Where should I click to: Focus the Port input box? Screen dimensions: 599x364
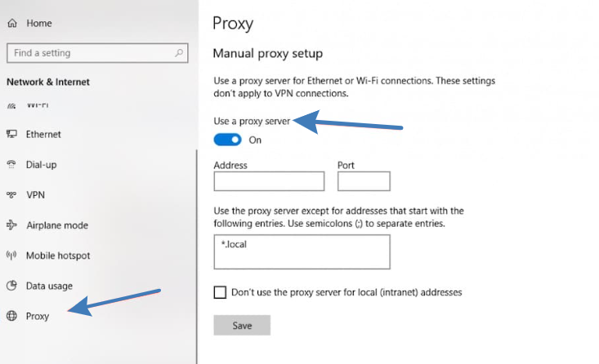click(x=364, y=181)
